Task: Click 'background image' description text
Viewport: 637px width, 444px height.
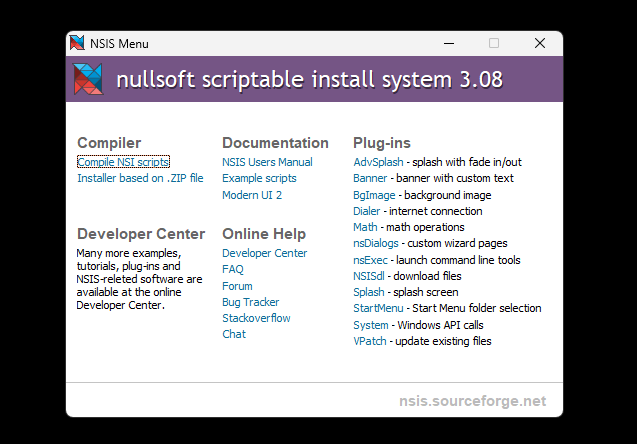Action: coord(448,195)
